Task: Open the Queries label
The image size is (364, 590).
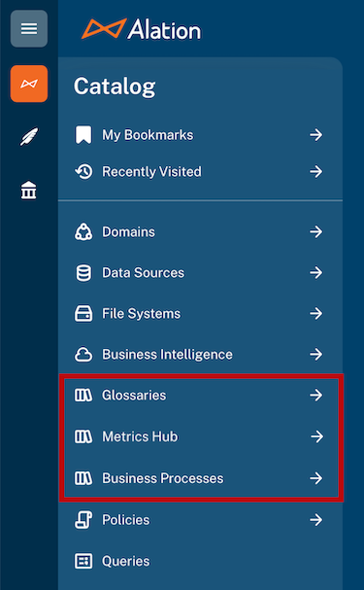Action: tap(126, 562)
